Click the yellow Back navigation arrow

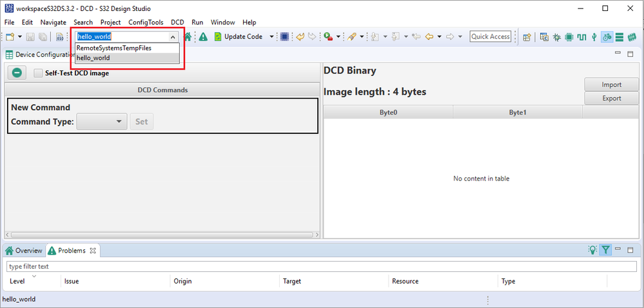click(x=429, y=37)
